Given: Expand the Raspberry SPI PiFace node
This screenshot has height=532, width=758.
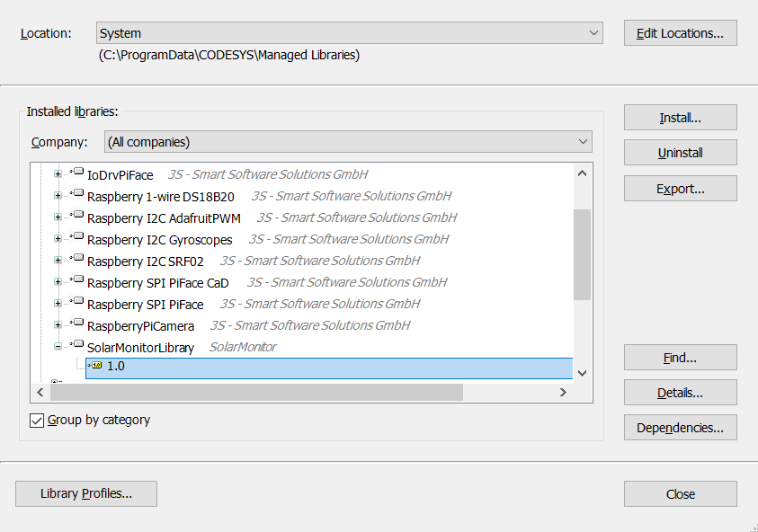Looking at the screenshot, I should tap(58, 304).
